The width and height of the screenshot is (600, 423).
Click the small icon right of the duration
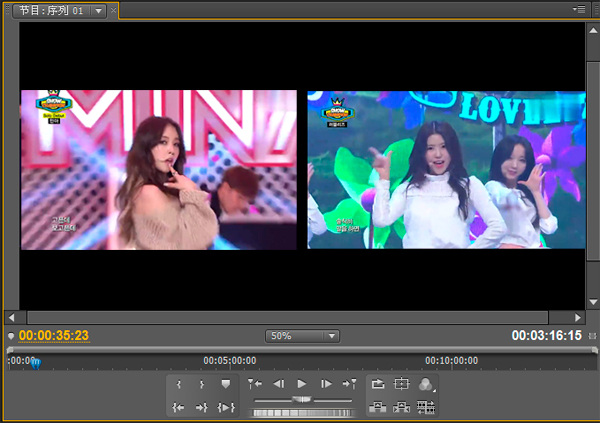(592, 336)
